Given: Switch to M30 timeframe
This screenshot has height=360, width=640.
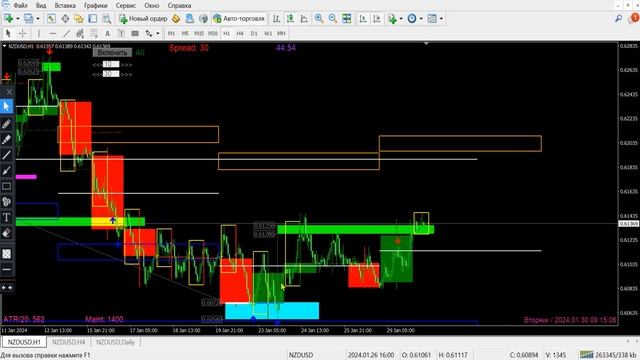Looking at the screenshot, I should [x=213, y=33].
